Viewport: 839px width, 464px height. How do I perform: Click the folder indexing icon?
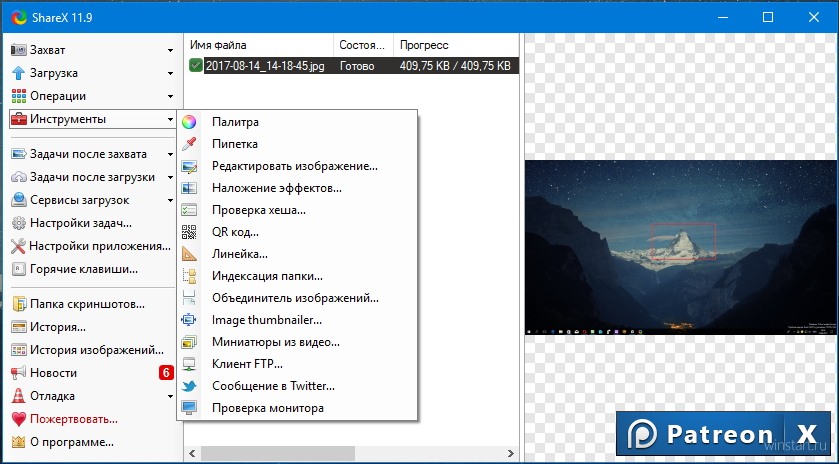(189, 276)
